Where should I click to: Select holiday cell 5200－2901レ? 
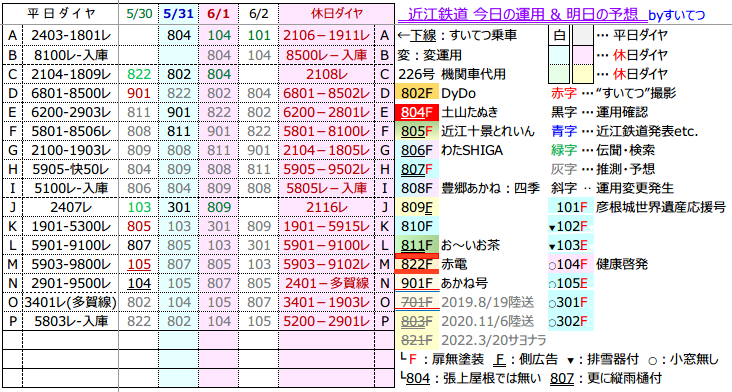327,322
